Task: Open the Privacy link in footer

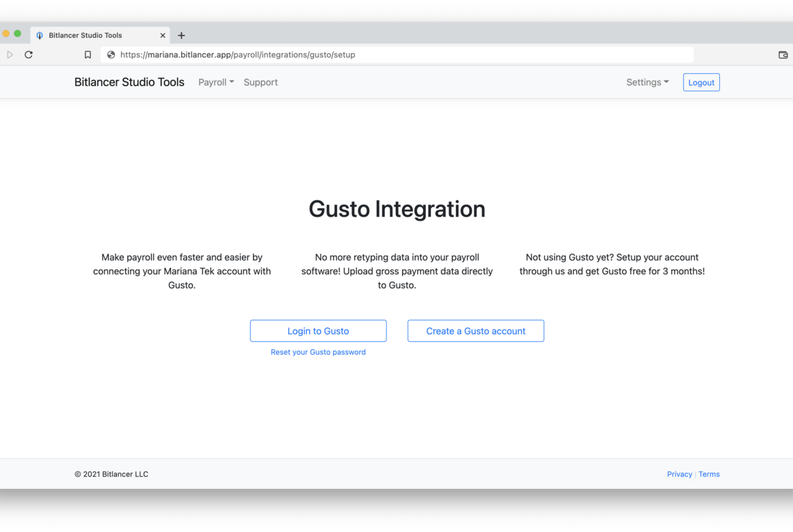Action: [680, 474]
